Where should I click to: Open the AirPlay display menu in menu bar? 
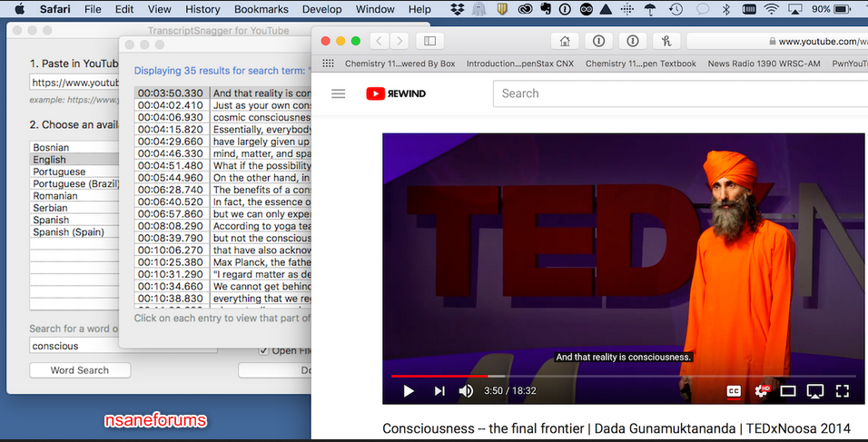pos(795,9)
